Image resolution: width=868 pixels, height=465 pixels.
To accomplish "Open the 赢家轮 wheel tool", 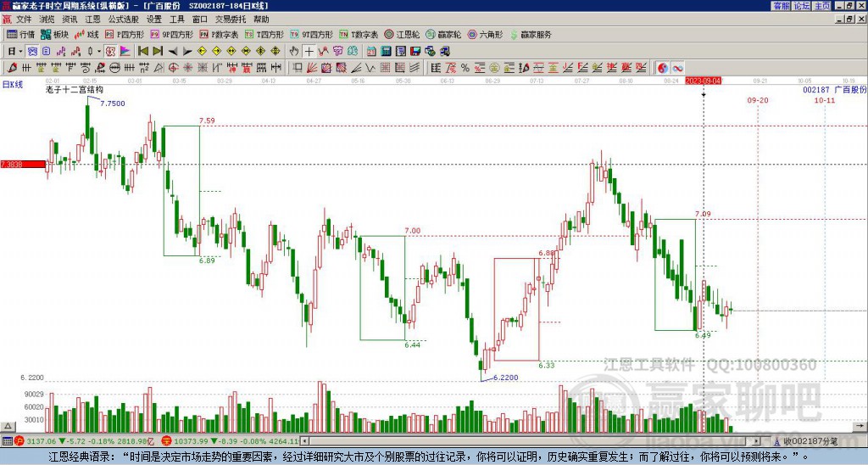I will coord(443,34).
